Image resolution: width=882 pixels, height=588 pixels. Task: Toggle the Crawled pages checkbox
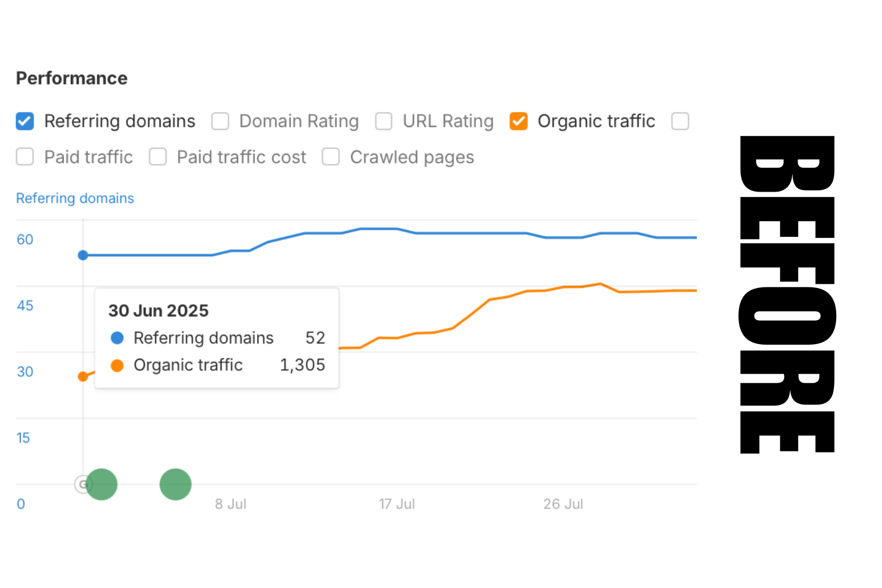coord(330,157)
